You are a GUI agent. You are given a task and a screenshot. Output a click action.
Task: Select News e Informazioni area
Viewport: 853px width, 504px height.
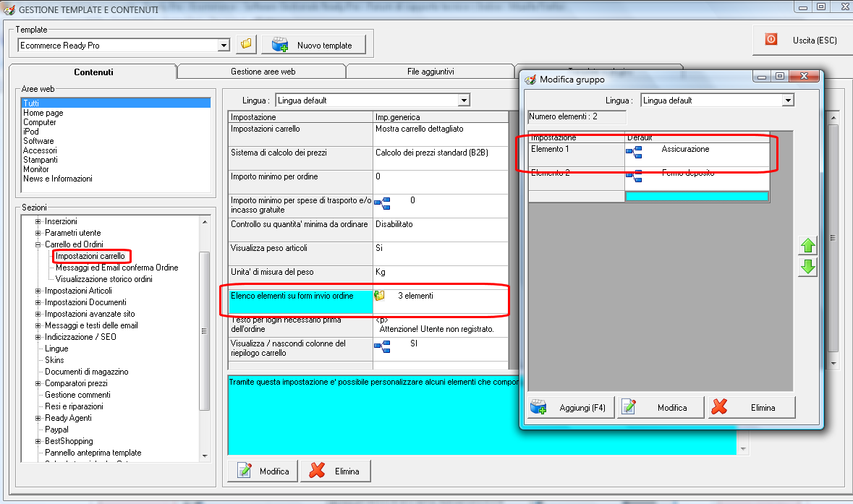pos(58,179)
